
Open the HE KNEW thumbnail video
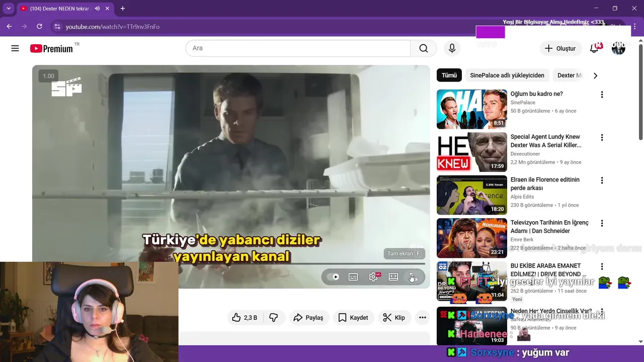click(472, 152)
